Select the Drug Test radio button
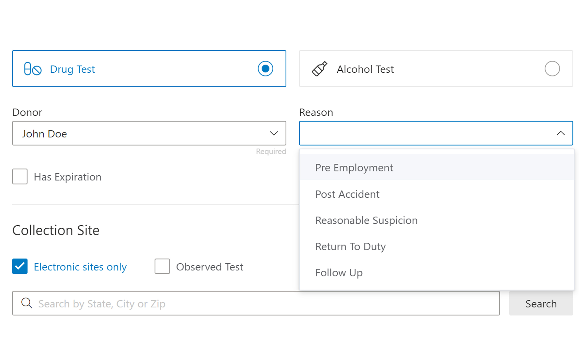588x364 pixels. pos(265,69)
